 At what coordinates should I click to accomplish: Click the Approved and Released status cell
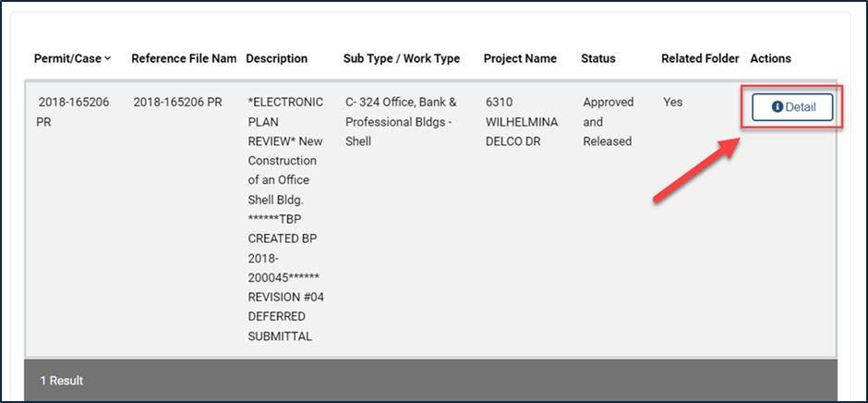tap(607, 121)
